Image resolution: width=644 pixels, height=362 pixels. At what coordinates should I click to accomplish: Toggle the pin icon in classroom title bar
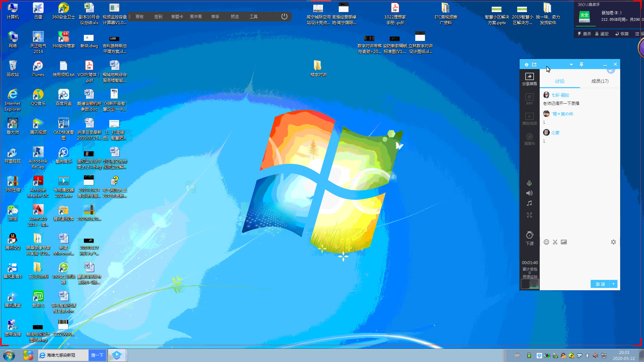(581, 64)
